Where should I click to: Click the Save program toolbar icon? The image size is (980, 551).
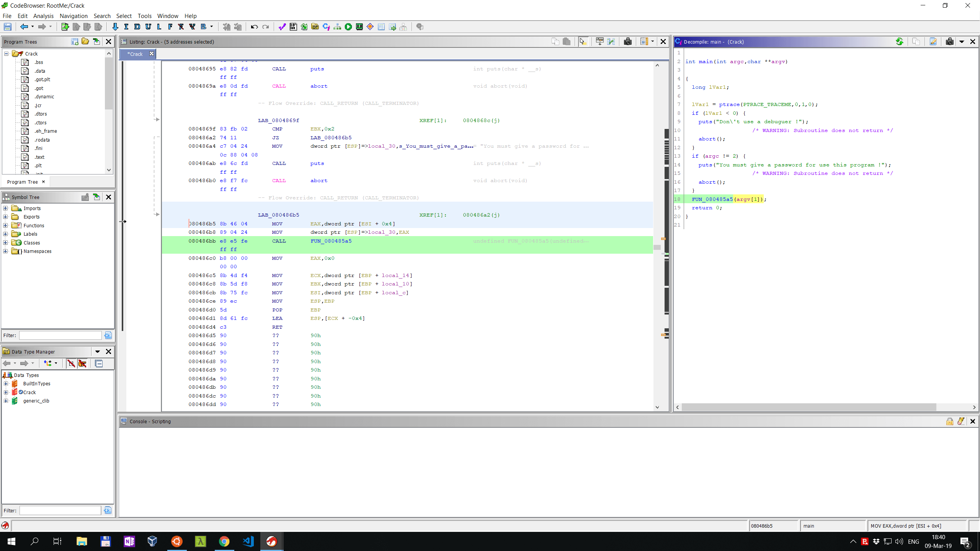pos(8,27)
